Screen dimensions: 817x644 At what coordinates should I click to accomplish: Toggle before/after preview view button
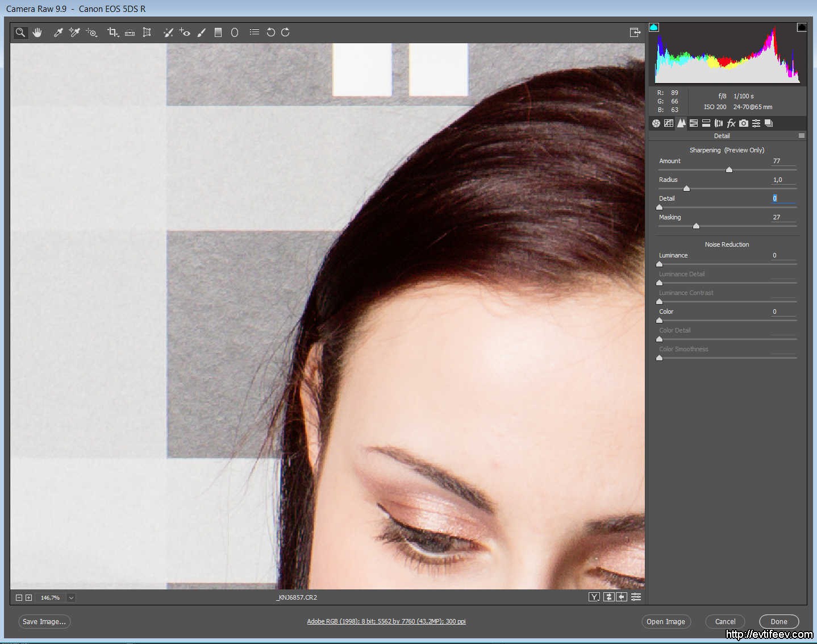594,597
